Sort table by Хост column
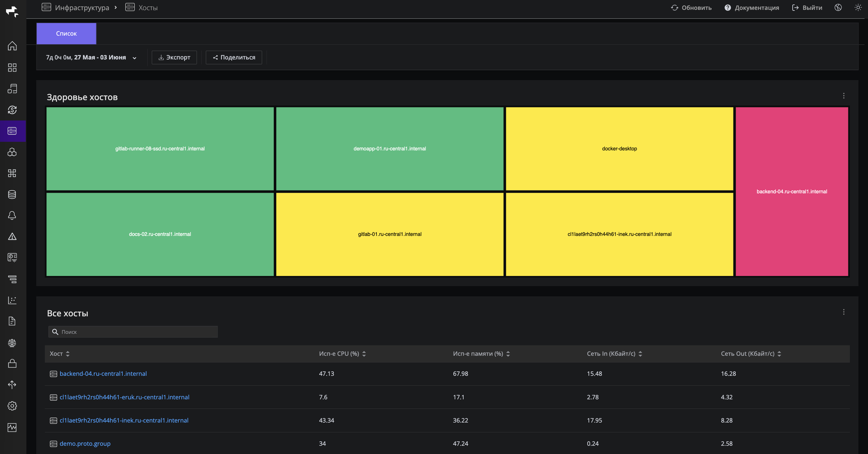Viewport: 868px width, 454px height. pyautogui.click(x=60, y=354)
